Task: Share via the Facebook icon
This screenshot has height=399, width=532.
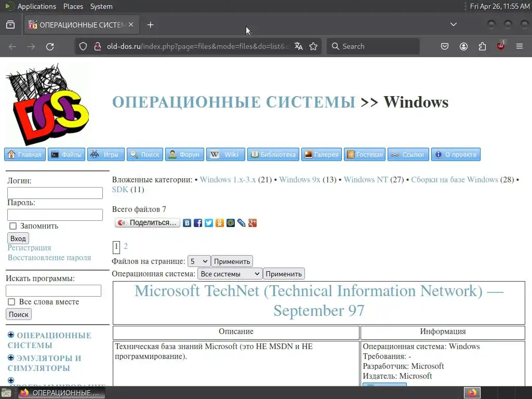Action: pyautogui.click(x=198, y=223)
